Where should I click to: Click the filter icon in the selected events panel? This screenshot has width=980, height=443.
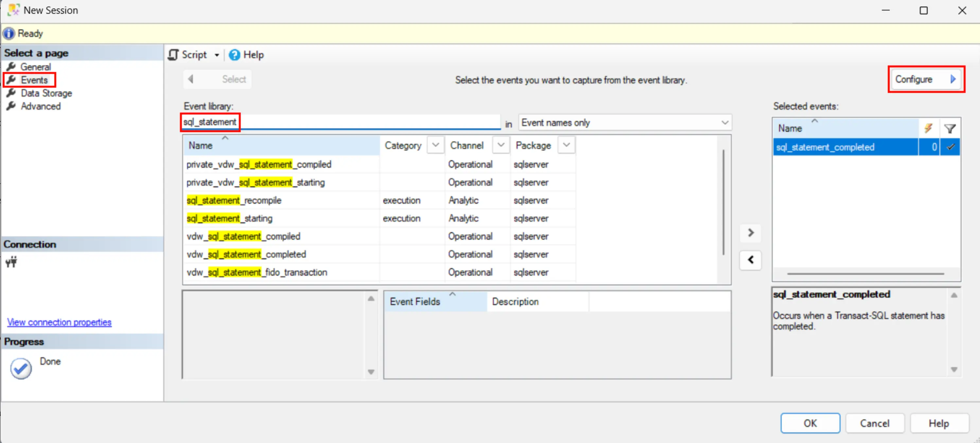[950, 128]
